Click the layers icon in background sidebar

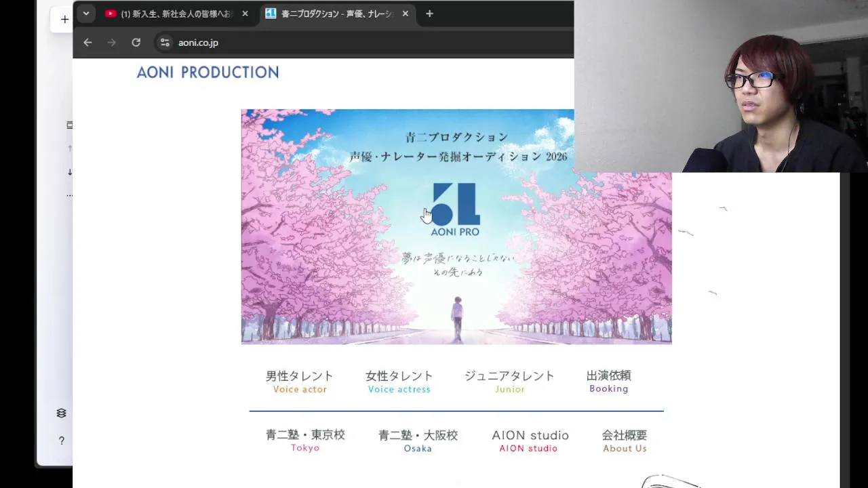pyautogui.click(x=62, y=413)
